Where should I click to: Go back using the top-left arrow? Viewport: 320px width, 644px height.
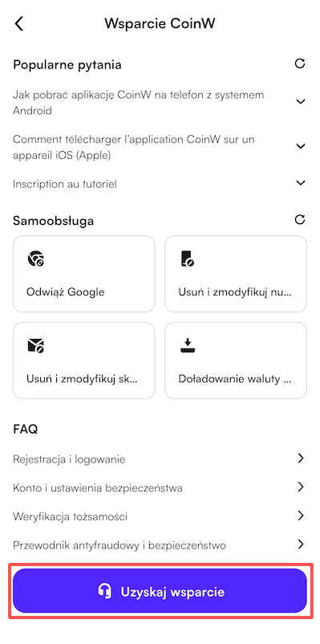click(x=19, y=23)
